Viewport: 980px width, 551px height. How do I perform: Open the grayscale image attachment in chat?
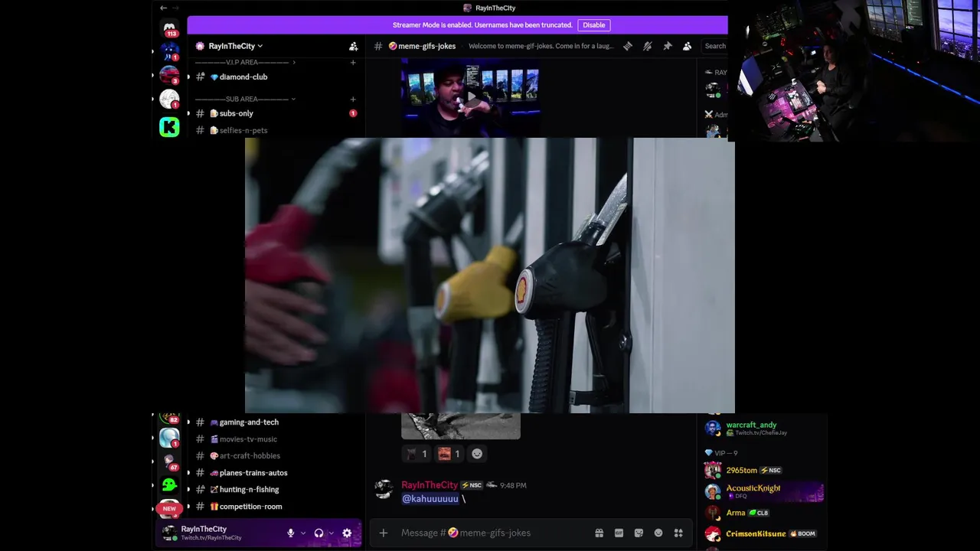pyautogui.click(x=461, y=426)
